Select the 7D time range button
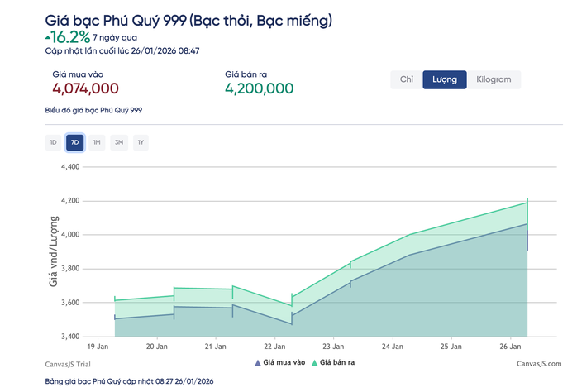Screen dimensions: 577x392 click(x=75, y=142)
